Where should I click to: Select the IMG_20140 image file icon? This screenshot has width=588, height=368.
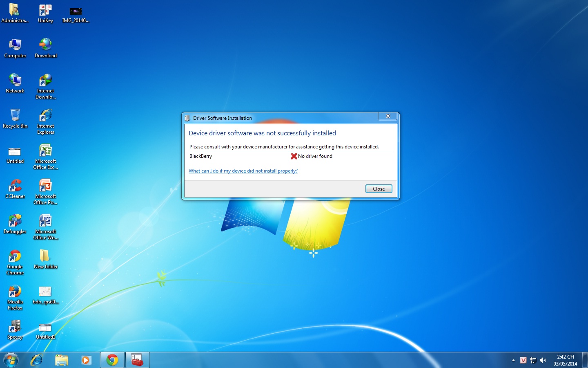pos(76,13)
